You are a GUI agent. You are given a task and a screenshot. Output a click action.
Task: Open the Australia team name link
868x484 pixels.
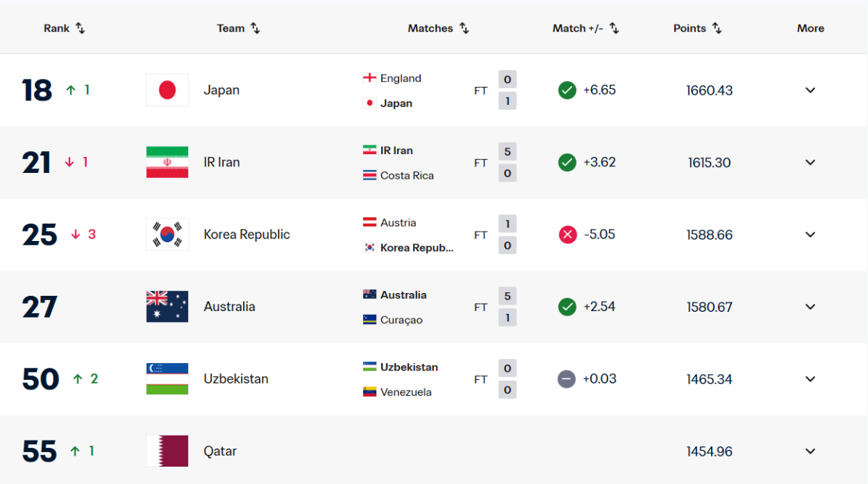point(229,306)
